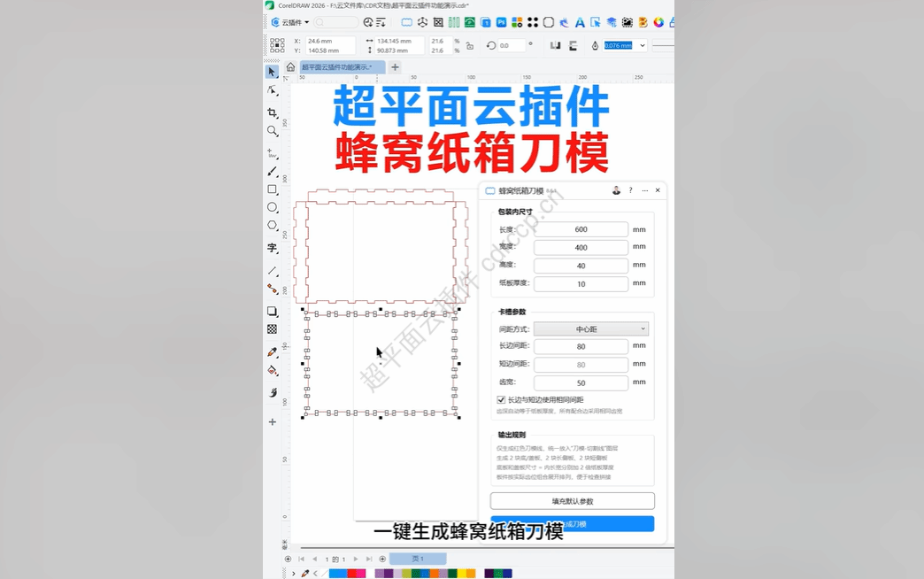Select the Shape edit tool

click(272, 90)
